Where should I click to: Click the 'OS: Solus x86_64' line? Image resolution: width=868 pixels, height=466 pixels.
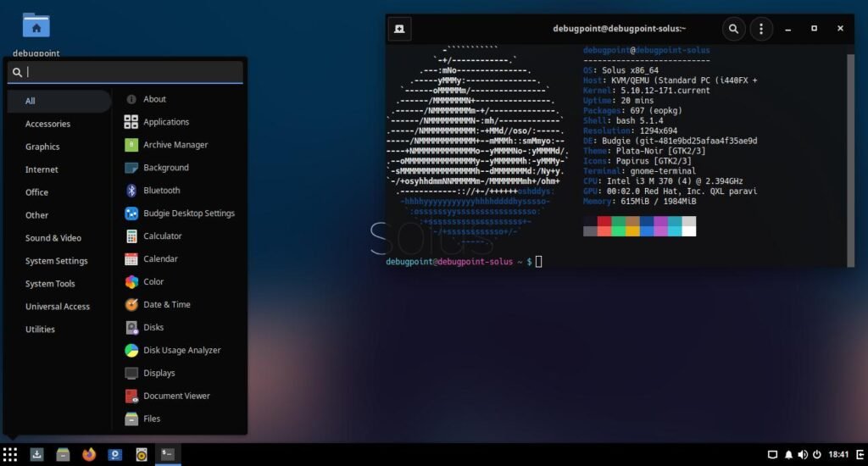620,70
